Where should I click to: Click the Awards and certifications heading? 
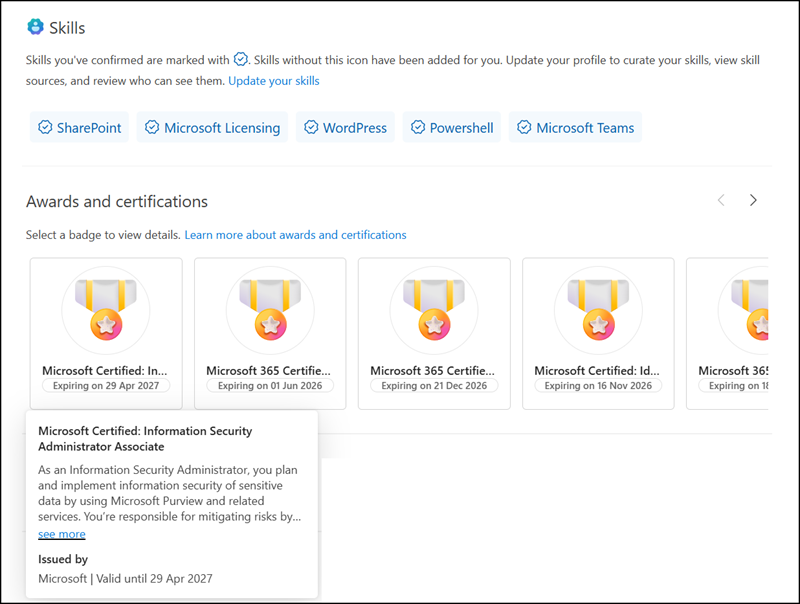(117, 202)
